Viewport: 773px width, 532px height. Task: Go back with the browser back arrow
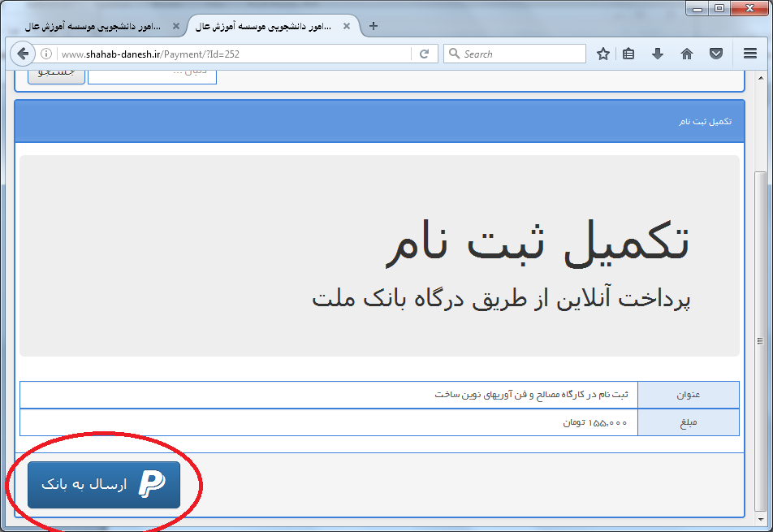coord(23,54)
